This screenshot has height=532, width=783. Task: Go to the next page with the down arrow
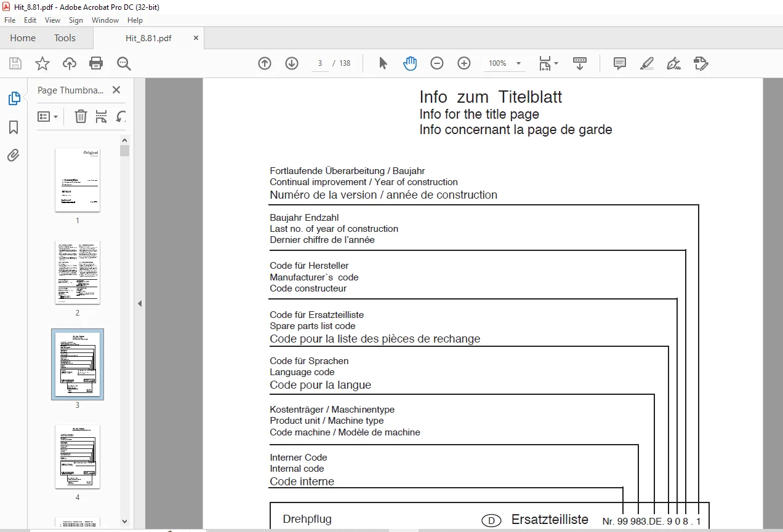[x=292, y=63]
